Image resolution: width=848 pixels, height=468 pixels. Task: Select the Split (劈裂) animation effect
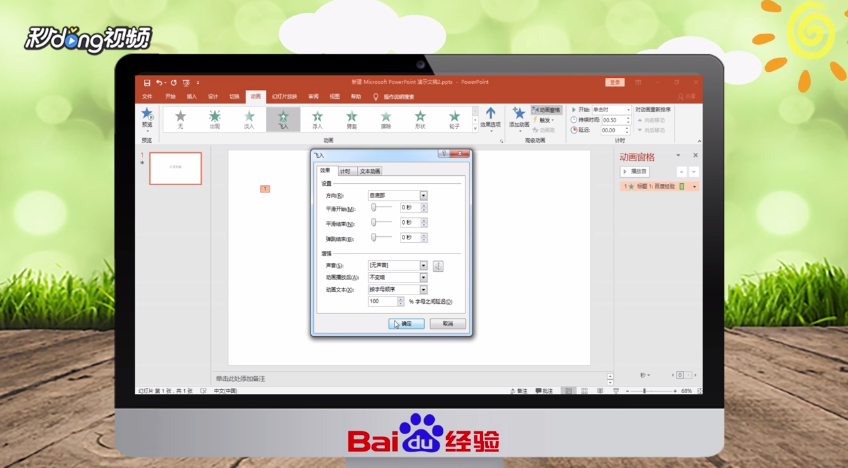click(x=352, y=119)
